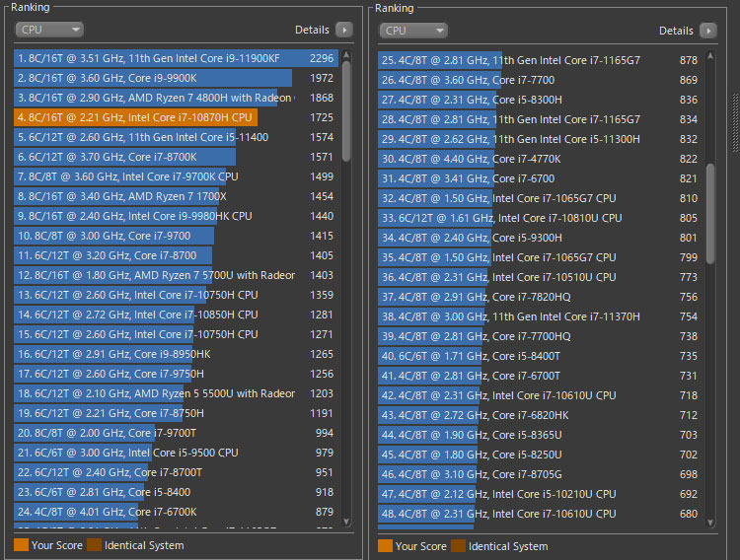740x560 pixels.
Task: Select the Core i5-8400T row
Action: click(541, 356)
